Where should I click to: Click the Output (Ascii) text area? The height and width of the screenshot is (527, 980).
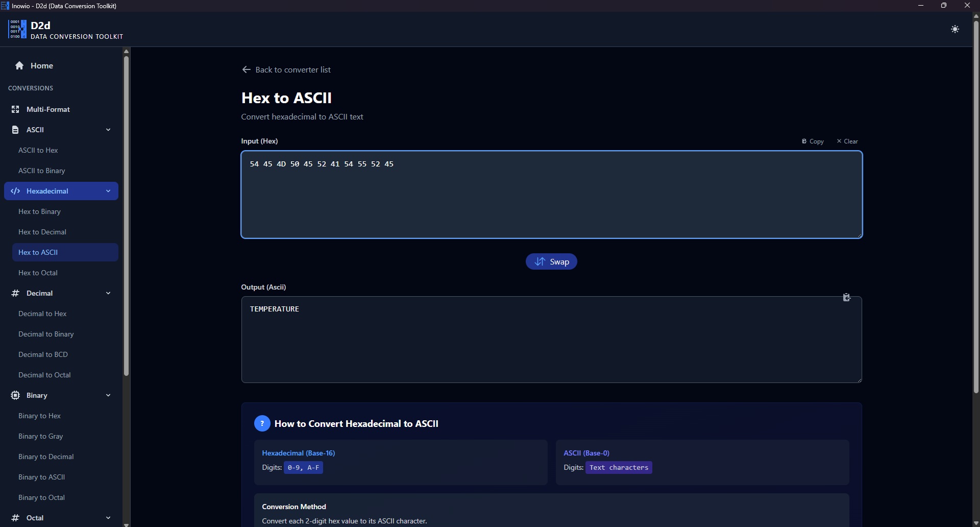coord(552,340)
